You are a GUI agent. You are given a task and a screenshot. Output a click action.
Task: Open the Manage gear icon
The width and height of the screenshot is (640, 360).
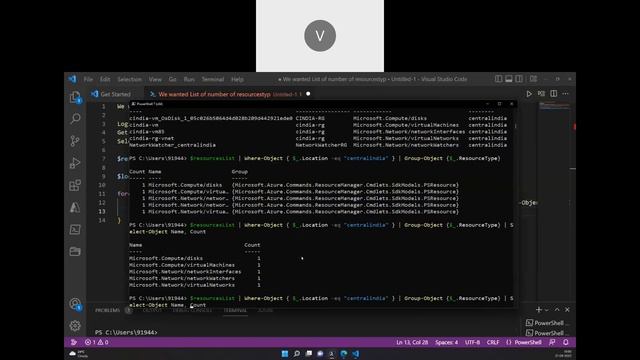click(x=75, y=326)
